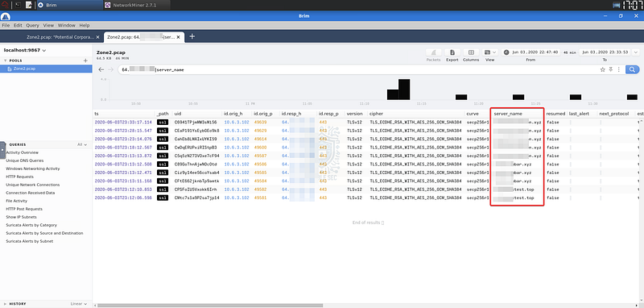Click timestamp 2020-06-03T23:12:10.853
Screen dimensions: 644x308
[123, 189]
